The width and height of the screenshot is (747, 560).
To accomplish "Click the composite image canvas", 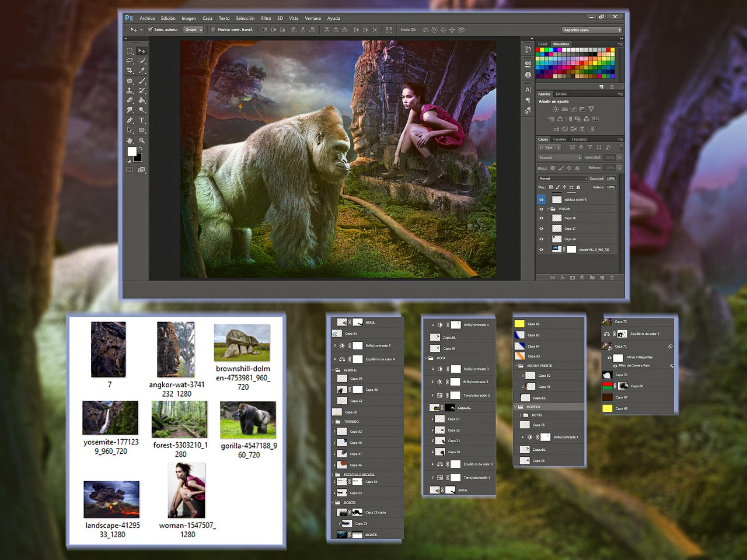I will pos(338,159).
